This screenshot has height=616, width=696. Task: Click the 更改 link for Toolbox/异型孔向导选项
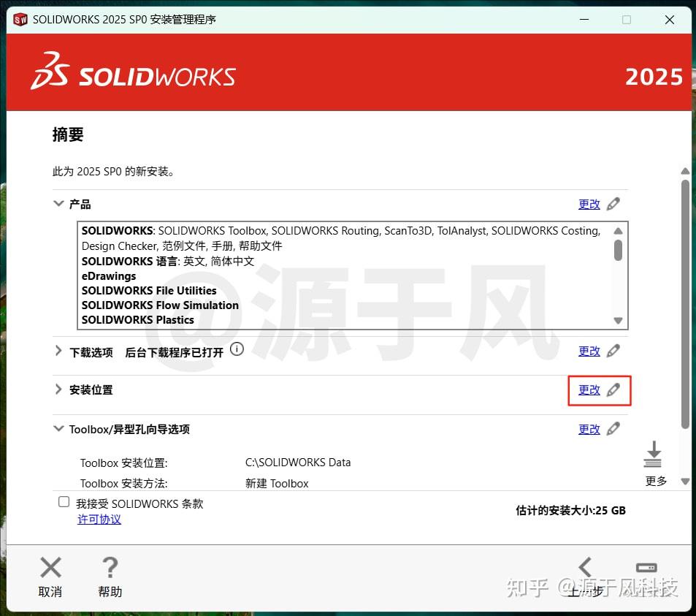tap(589, 429)
